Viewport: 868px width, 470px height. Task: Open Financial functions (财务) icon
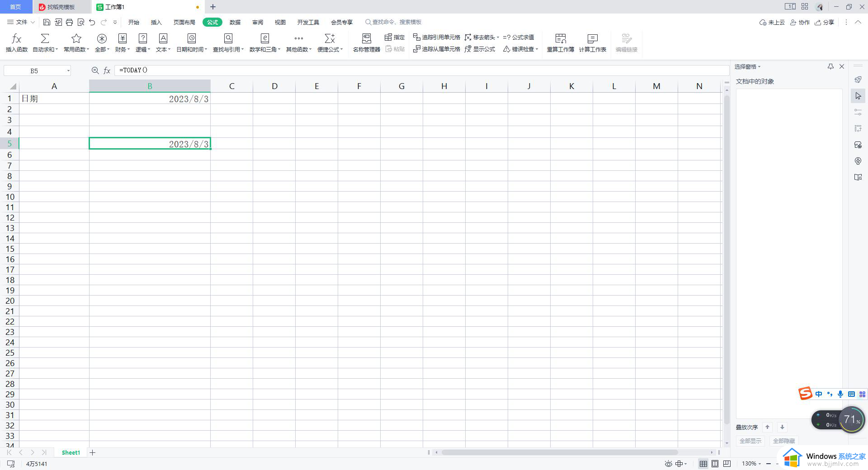click(122, 39)
